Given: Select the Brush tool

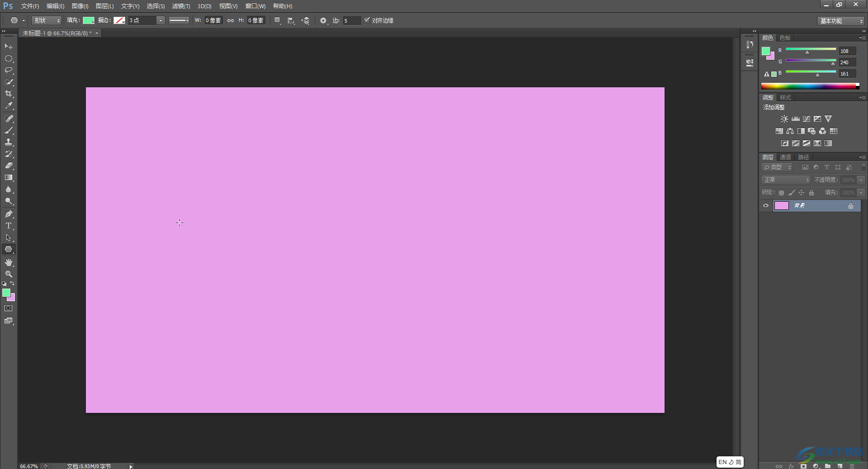Looking at the screenshot, I should pyautogui.click(x=9, y=130).
